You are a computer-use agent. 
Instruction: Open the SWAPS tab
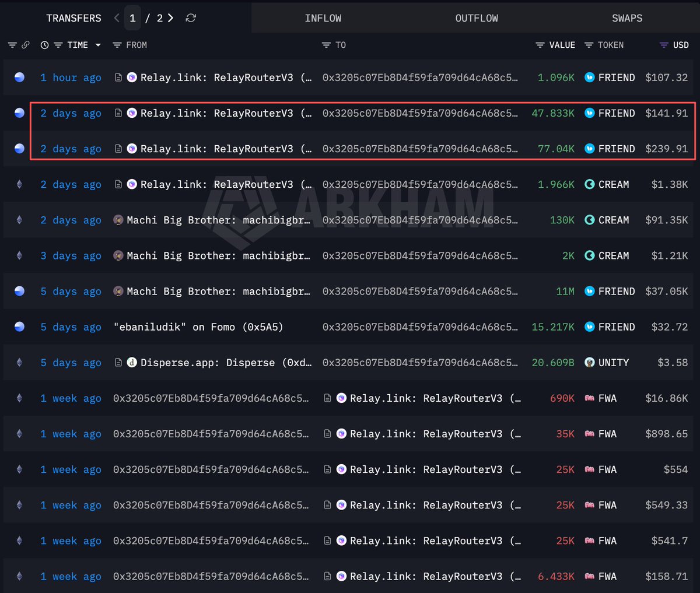pos(627,18)
